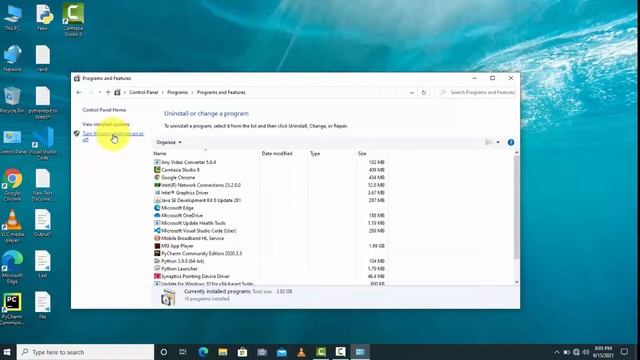The width and height of the screenshot is (640, 360).
Task: Navigate to Control Panel breadcrumb
Action: (144, 93)
